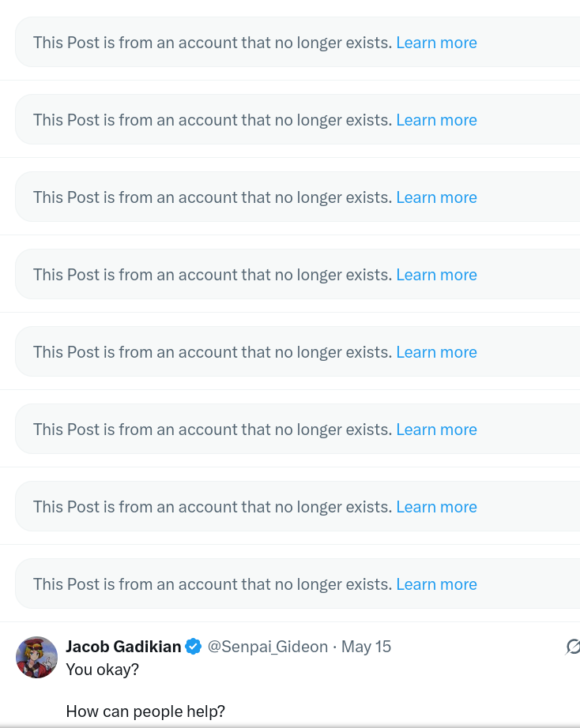Open Jacob Gadikian's profile avatar
Image resolution: width=580 pixels, height=728 pixels.
click(x=36, y=657)
